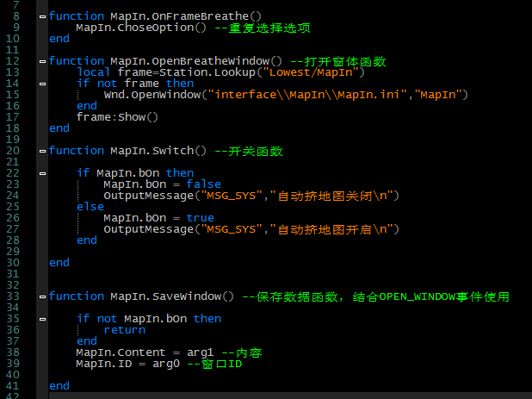Collapse the MapIn.SaveWindow function fold marker
The image size is (532, 399).
pyautogui.click(x=42, y=296)
